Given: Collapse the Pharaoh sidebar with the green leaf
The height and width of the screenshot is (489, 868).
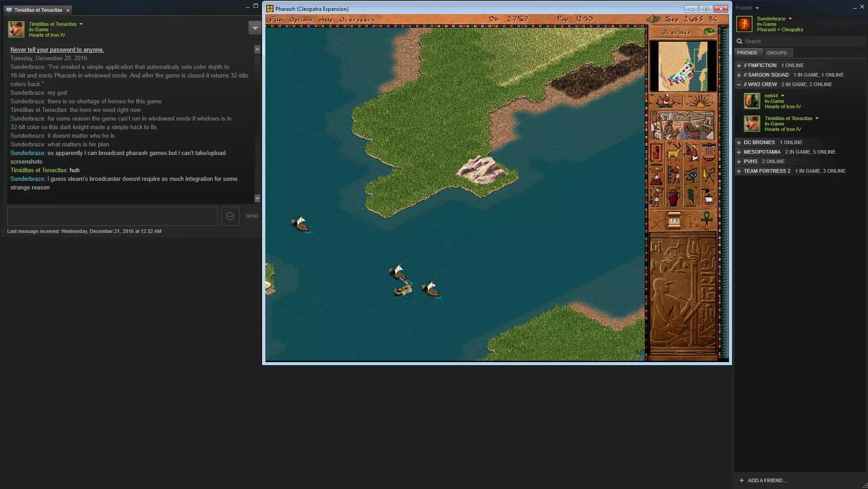Looking at the screenshot, I should tap(710, 31).
